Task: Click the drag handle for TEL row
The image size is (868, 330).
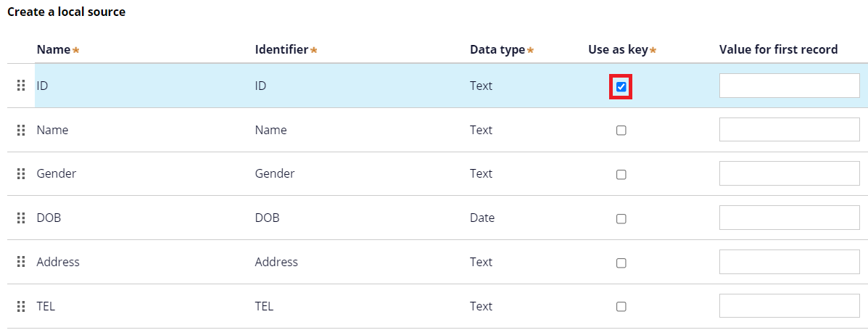Action: point(21,306)
